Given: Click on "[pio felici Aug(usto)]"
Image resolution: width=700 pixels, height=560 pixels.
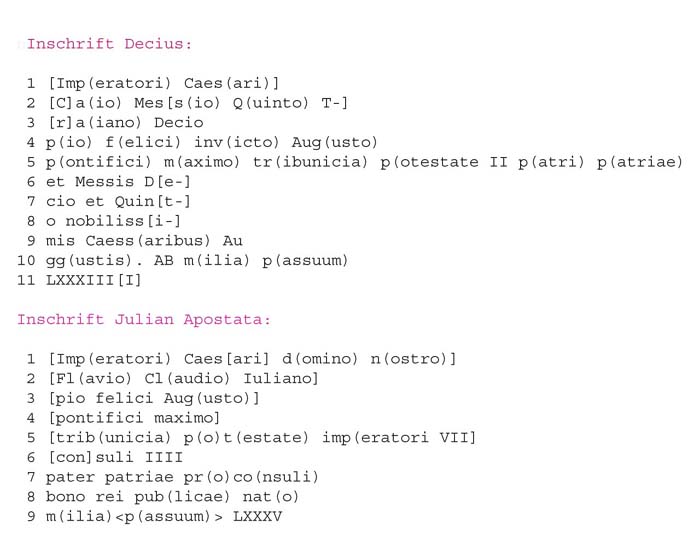Looking at the screenshot, I should pos(154,398).
